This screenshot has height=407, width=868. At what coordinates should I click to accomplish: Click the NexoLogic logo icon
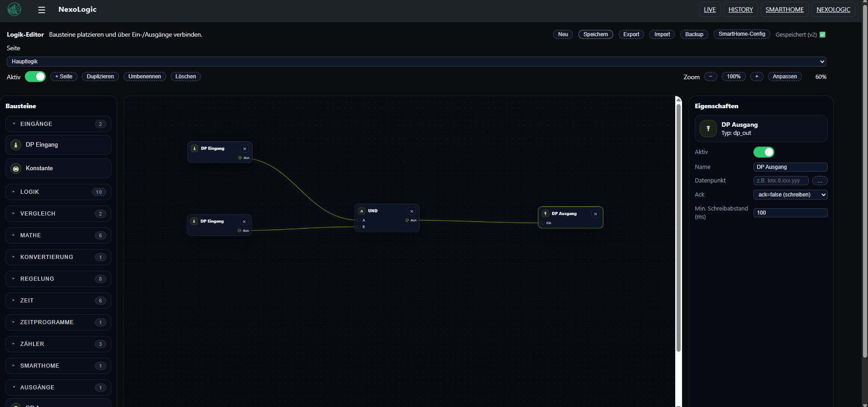coord(14,10)
